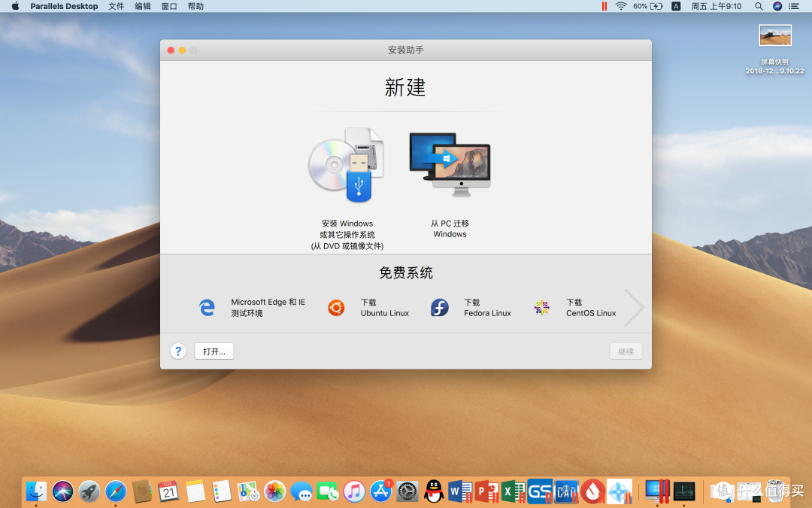The height and width of the screenshot is (508, 812).
Task: Open Contacts book in the Dock
Action: [142, 491]
